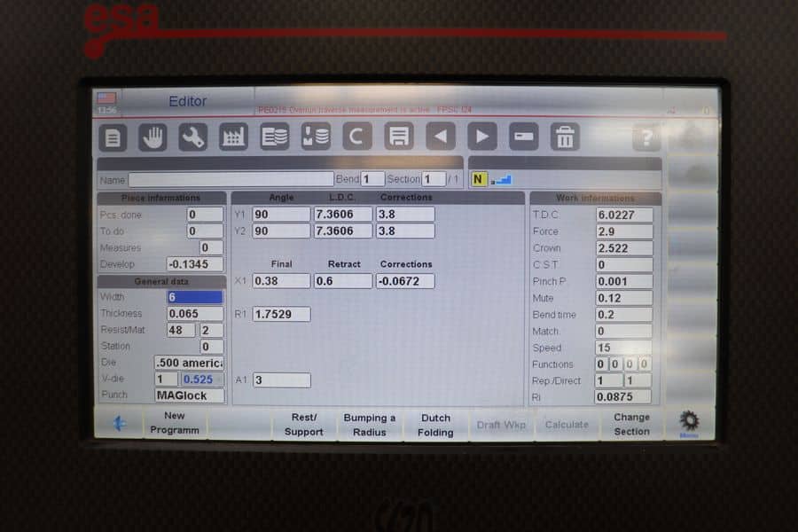Viewport: 798px width, 532px height.
Task: Select the manual mode hand icon
Action: (x=153, y=137)
